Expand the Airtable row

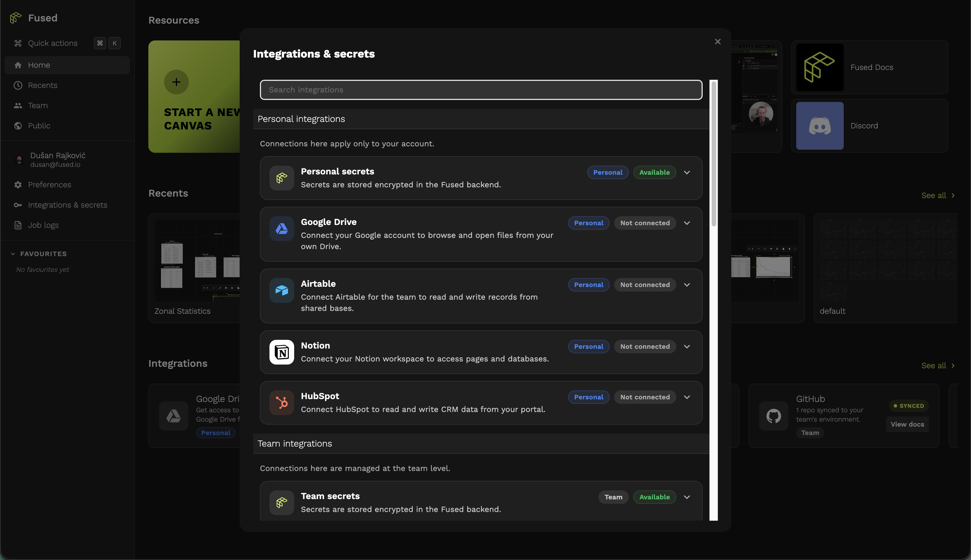[x=687, y=284]
